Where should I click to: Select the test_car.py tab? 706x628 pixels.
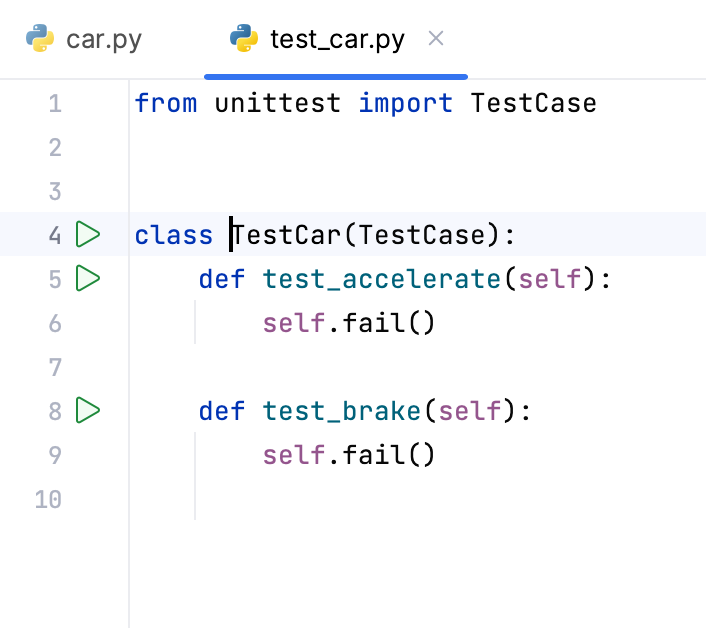[336, 40]
